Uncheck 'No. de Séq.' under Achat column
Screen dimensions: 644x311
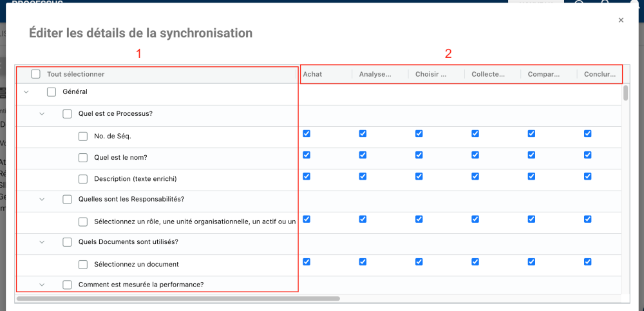[x=307, y=134]
